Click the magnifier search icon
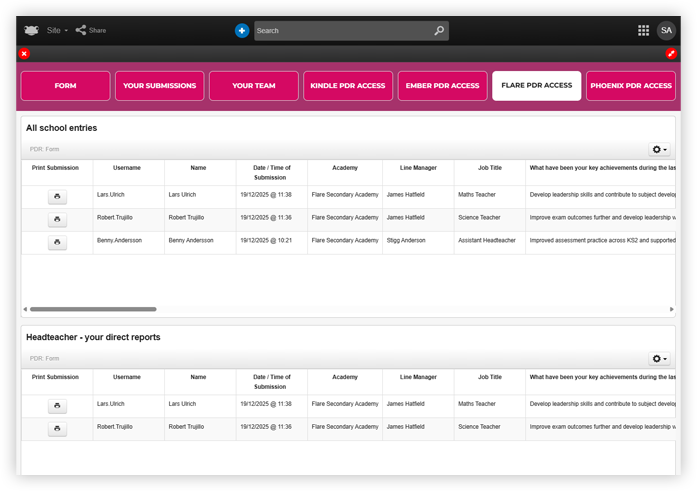The height and width of the screenshot is (491, 697). (438, 31)
